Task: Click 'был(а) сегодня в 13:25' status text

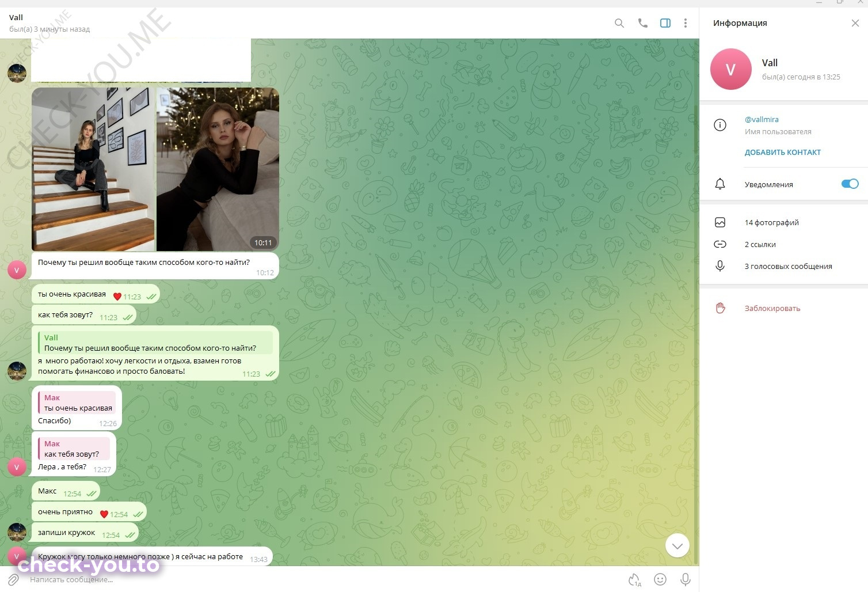Action: coord(801,77)
